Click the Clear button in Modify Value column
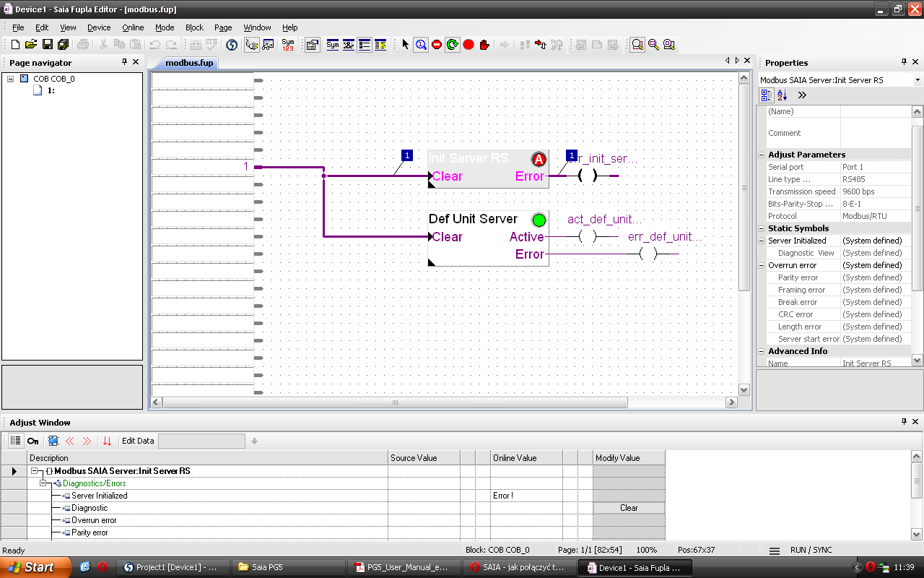This screenshot has height=578, width=924. click(x=629, y=508)
